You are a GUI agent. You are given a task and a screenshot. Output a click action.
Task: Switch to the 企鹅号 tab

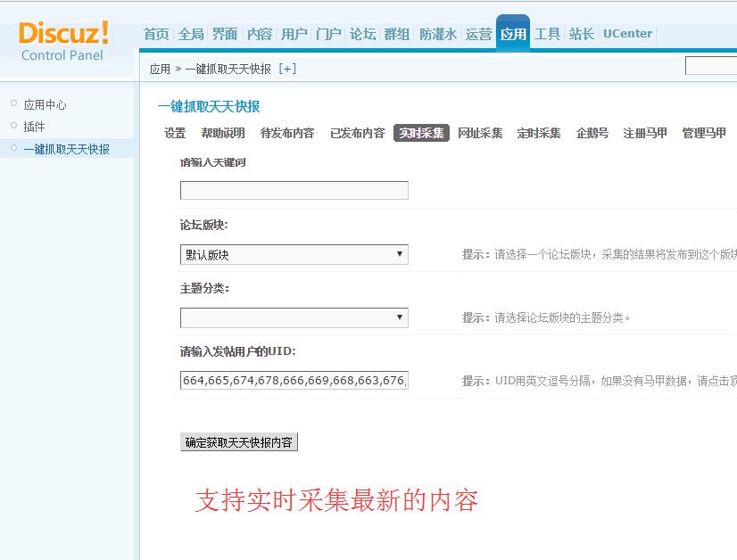pyautogui.click(x=592, y=133)
